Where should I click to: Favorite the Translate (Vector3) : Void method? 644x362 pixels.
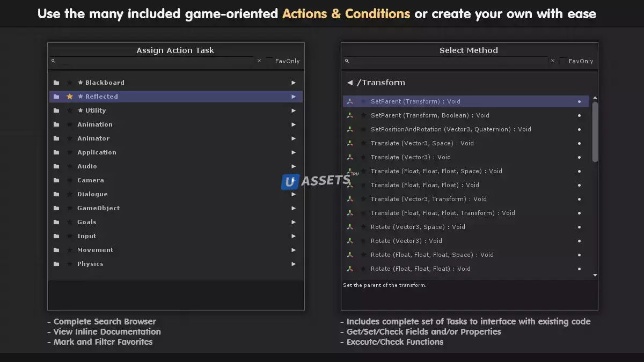(363, 157)
